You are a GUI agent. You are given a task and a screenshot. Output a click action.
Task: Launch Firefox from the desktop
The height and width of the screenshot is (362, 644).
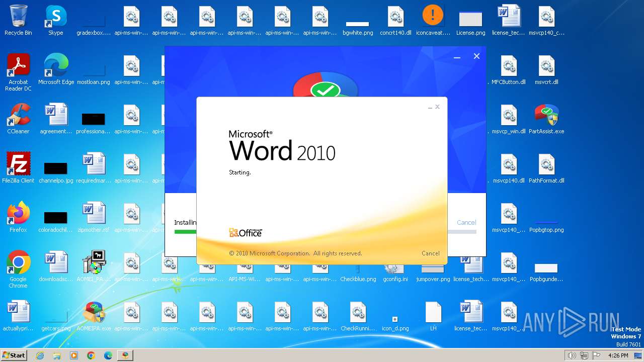[18, 217]
